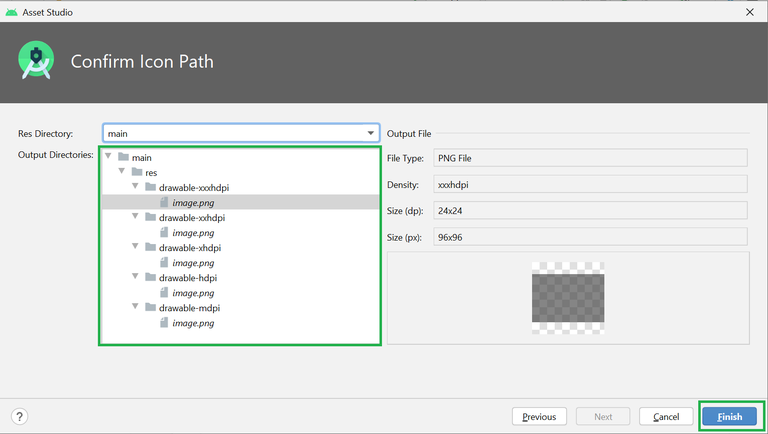Collapse the drawable-xhdpi folder arrow
Image resolution: width=768 pixels, height=434 pixels.
click(135, 246)
